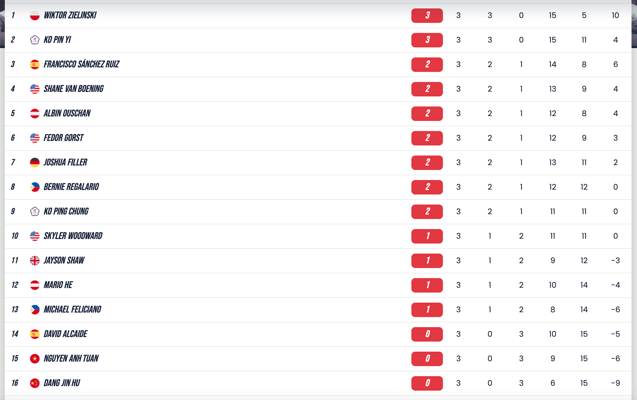Select the David Alcaide player name
Viewport: 637px width, 400px height.
[65, 334]
